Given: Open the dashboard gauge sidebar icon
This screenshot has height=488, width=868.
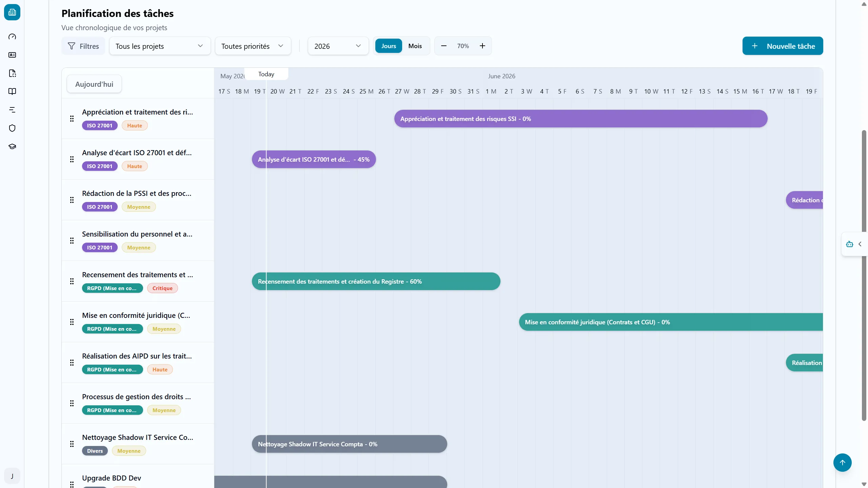Looking at the screenshot, I should point(12,37).
